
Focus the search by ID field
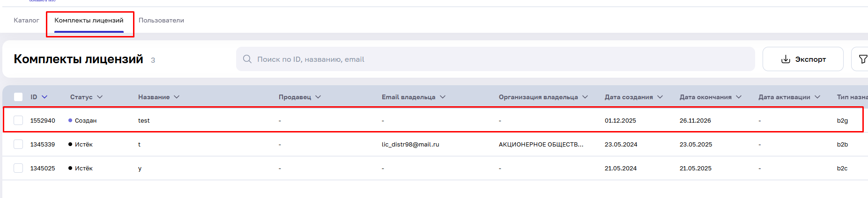coord(497,59)
